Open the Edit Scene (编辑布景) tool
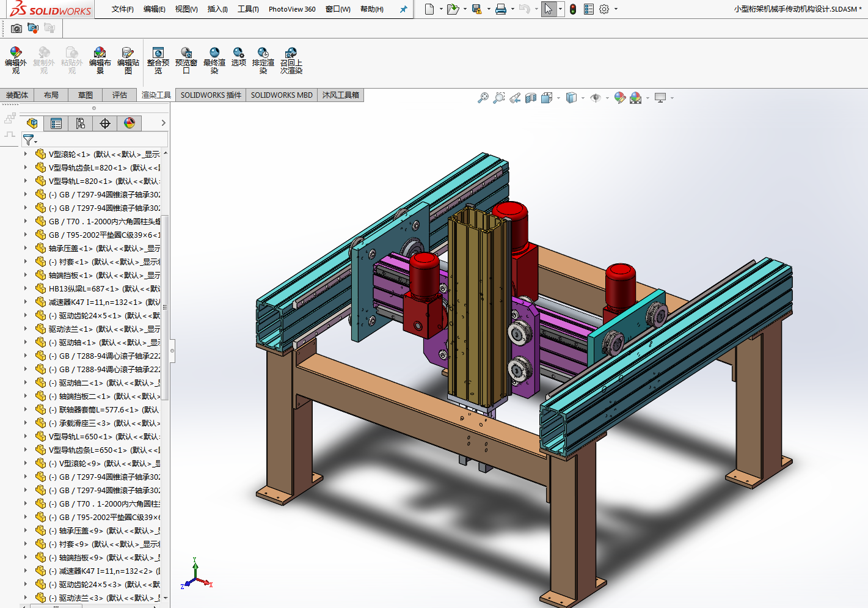This screenshot has height=608, width=868. (100, 60)
